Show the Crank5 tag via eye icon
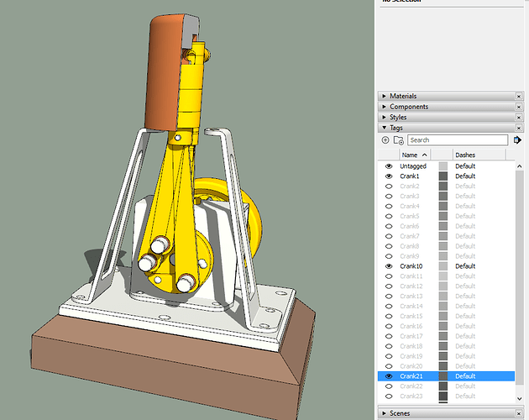Viewport: 529px width, 420px height. click(388, 217)
